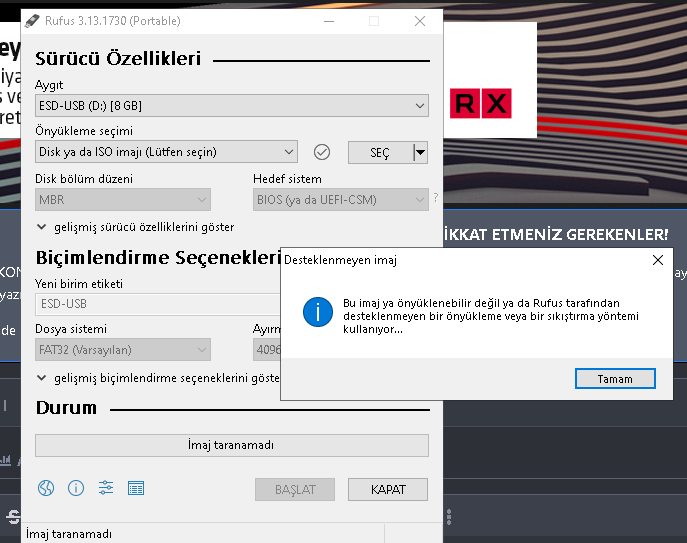This screenshot has height=543, width=687.
Task: Open language selection globe icon
Action: (x=46, y=488)
